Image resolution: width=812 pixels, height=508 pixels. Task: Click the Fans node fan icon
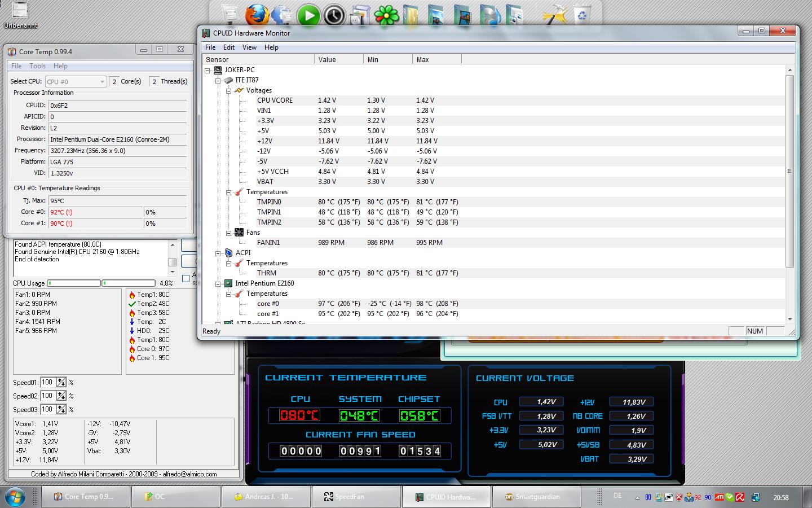[239, 233]
